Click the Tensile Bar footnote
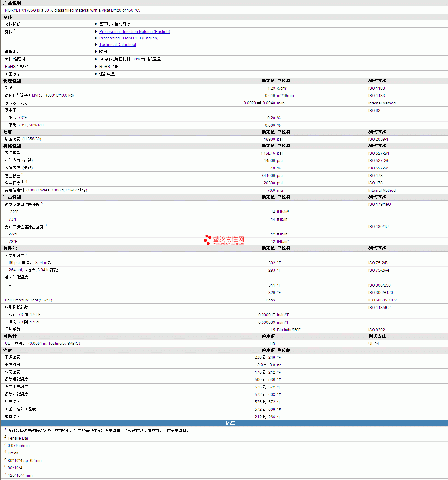The width and height of the screenshot is (448, 480). (18, 438)
